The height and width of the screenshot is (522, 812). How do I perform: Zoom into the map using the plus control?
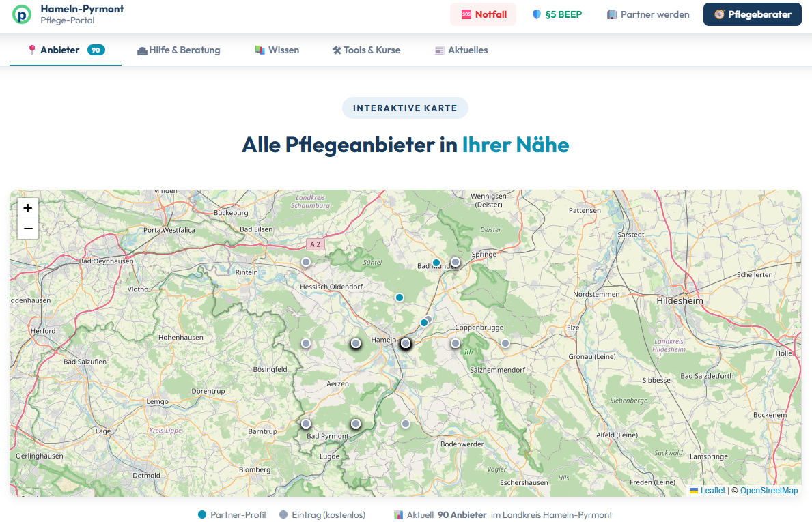click(x=27, y=207)
